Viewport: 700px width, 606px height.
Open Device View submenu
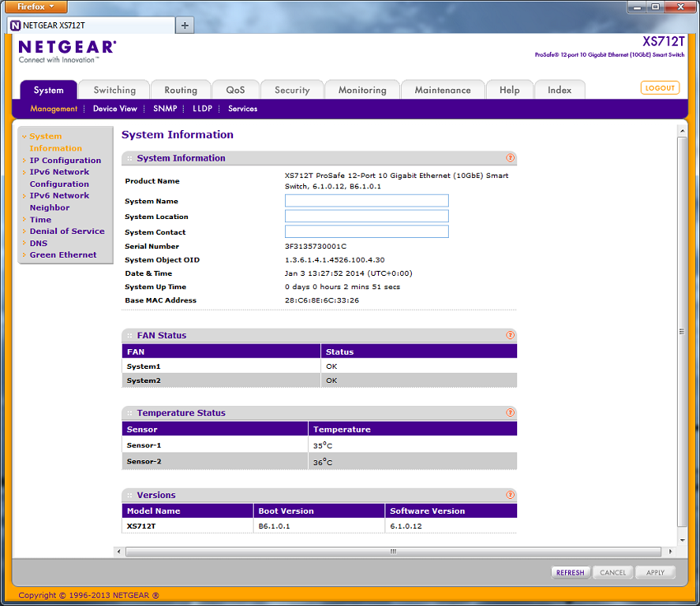[114, 109]
